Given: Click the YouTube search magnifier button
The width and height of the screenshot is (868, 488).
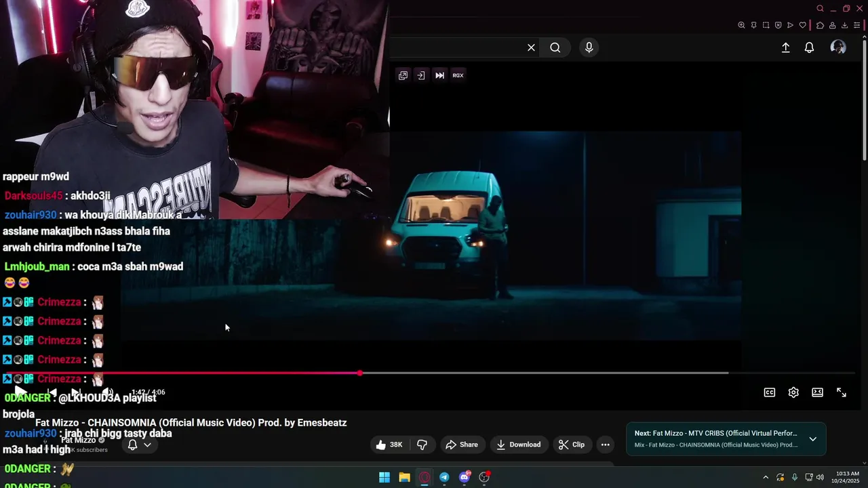Looking at the screenshot, I should 555,47.
